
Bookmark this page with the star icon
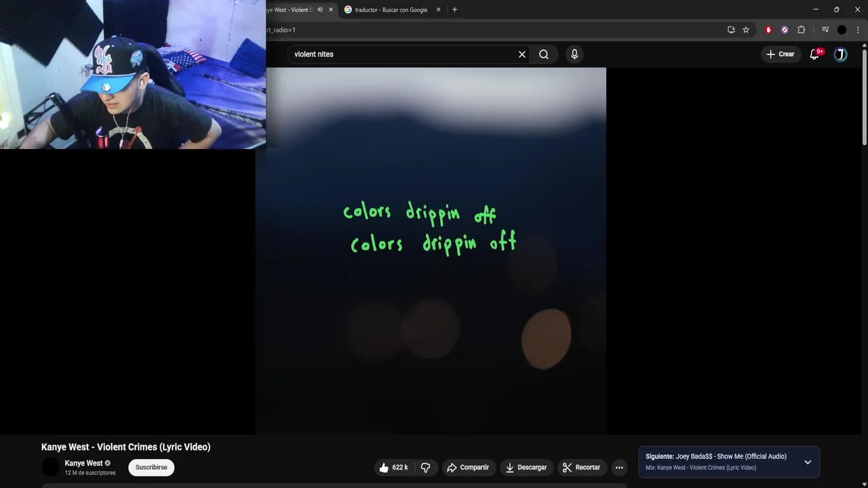(x=746, y=30)
